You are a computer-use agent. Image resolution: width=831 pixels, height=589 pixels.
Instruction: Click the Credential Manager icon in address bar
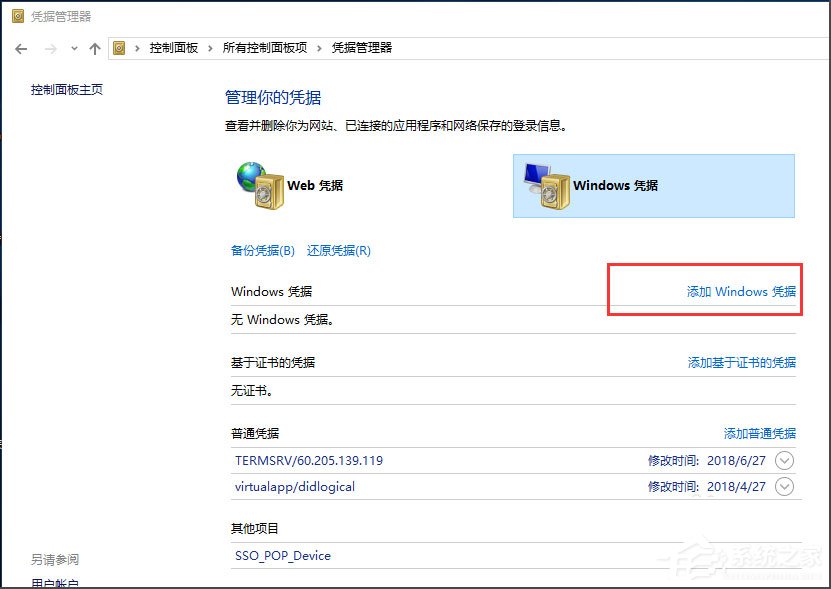click(119, 46)
